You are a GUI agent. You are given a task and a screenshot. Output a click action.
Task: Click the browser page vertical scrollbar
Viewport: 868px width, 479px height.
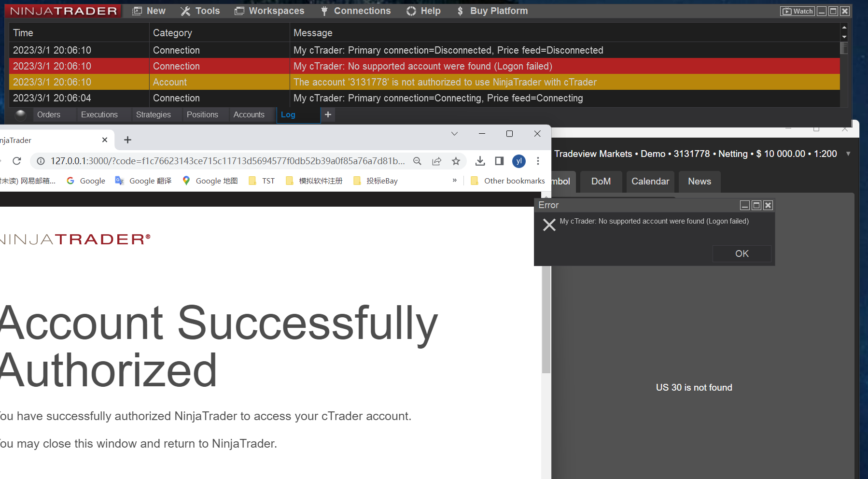coord(546,320)
